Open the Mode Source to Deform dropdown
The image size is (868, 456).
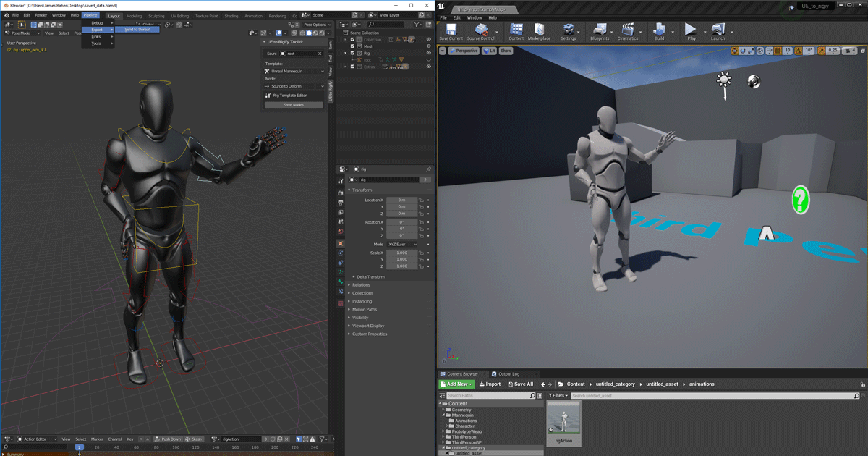pyautogui.click(x=294, y=86)
